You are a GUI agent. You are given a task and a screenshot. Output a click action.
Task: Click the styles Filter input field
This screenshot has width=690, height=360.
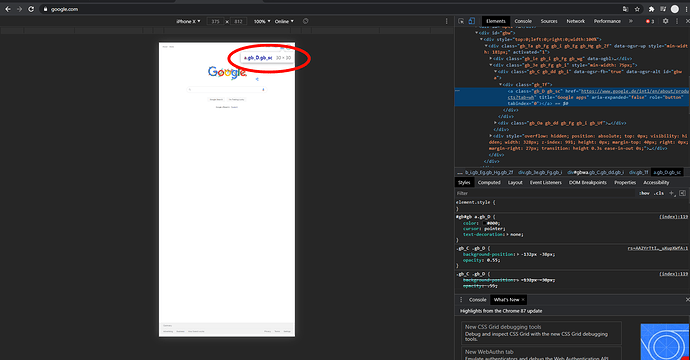point(546,193)
